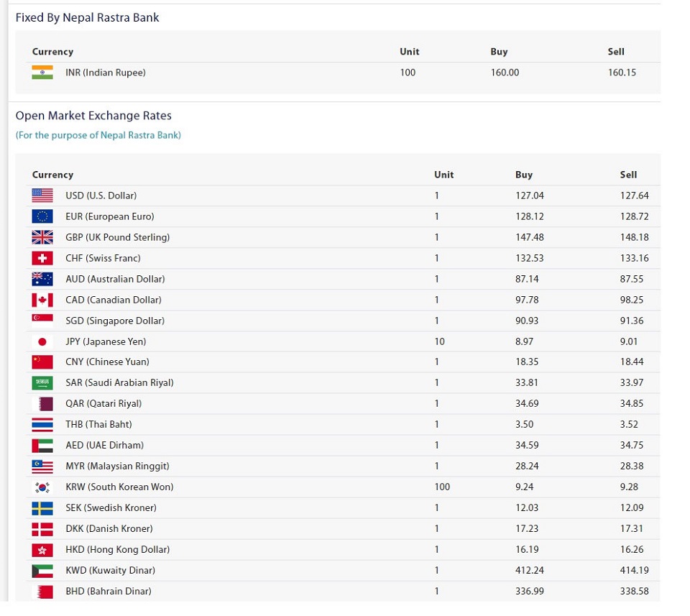
Task: Select the Saudi Arabian flag icon
Action: 42,383
